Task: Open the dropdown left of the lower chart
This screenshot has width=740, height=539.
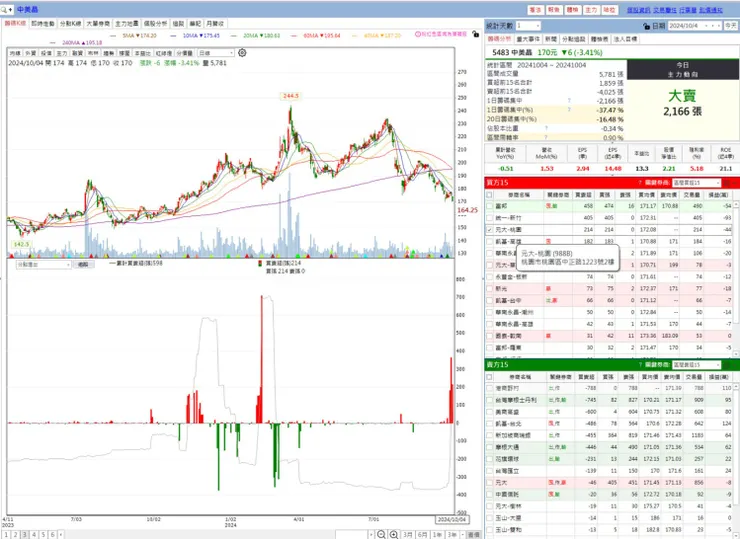Action: point(43,265)
